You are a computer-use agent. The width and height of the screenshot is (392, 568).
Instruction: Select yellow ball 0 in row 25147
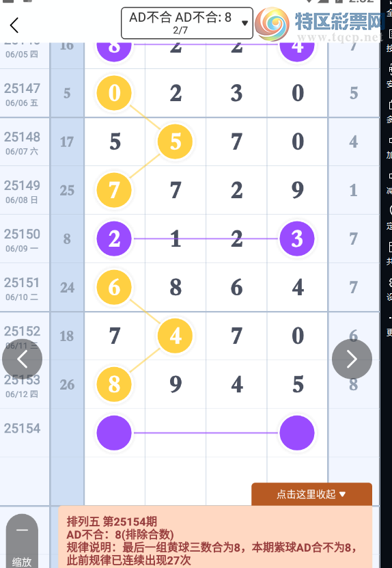click(114, 93)
